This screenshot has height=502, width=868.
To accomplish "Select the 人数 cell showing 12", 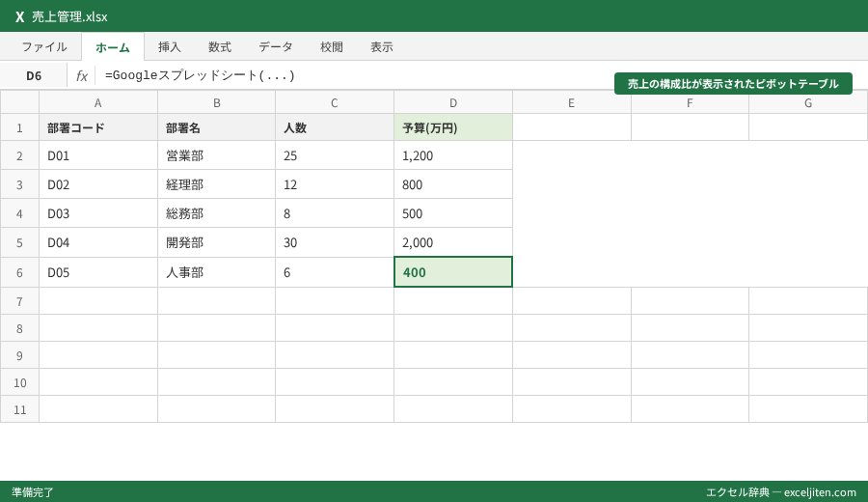I will [x=335, y=184].
